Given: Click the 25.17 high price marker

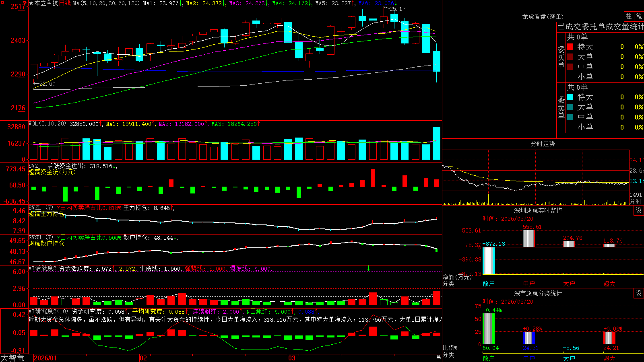Looking at the screenshot, I should (397, 9).
